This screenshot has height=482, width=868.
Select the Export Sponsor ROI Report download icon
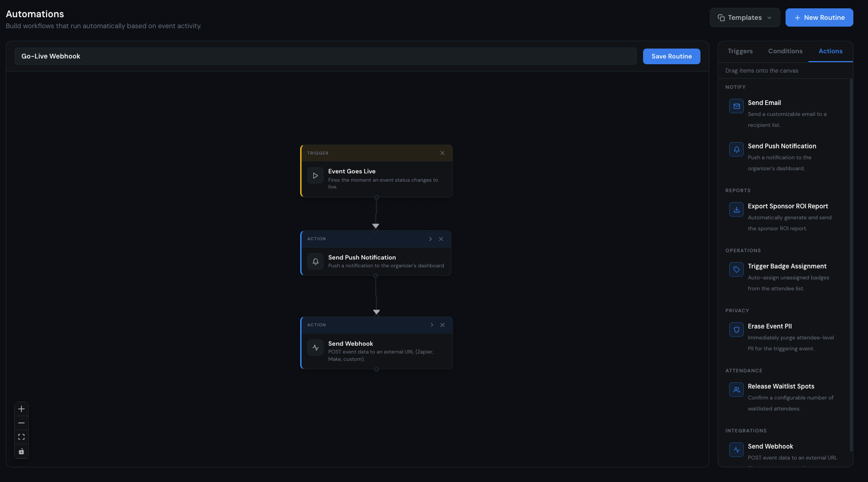pyautogui.click(x=736, y=209)
